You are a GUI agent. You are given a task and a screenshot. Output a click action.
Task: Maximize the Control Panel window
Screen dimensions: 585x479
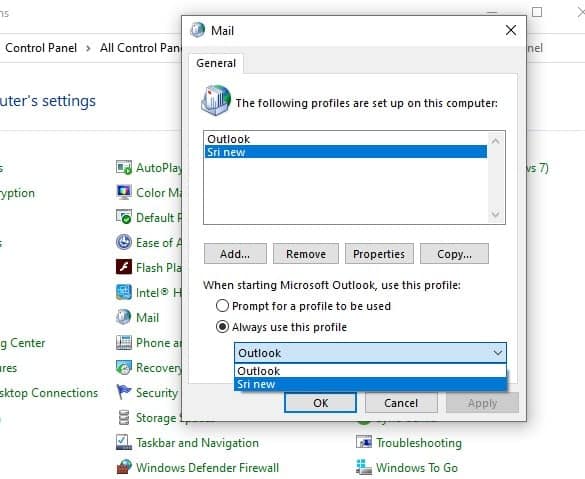tap(537, 12)
